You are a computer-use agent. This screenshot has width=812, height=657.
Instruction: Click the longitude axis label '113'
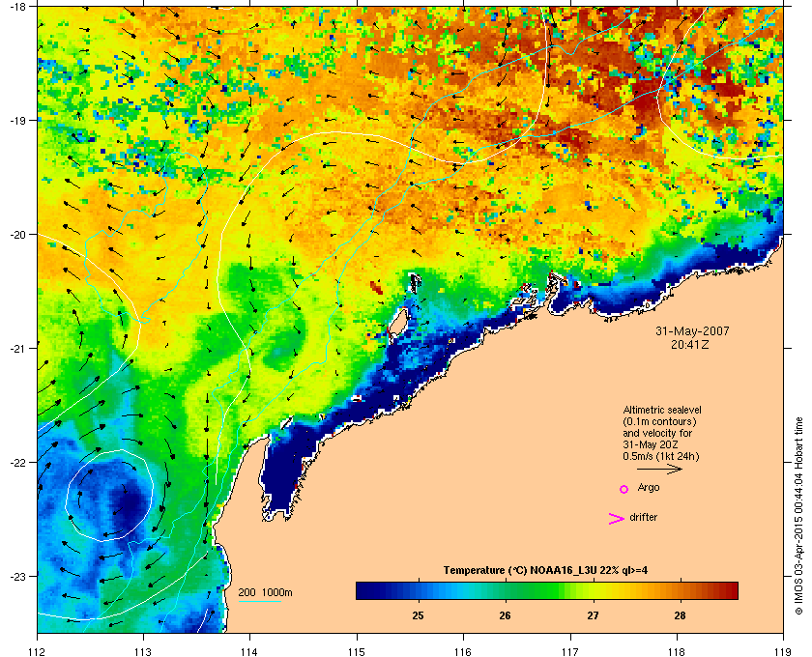(x=143, y=652)
